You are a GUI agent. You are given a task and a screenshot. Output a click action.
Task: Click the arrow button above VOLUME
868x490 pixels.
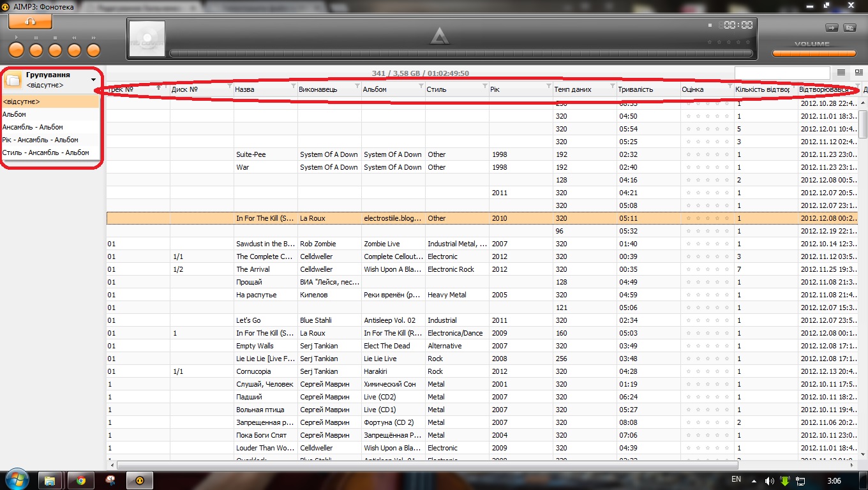[832, 27]
